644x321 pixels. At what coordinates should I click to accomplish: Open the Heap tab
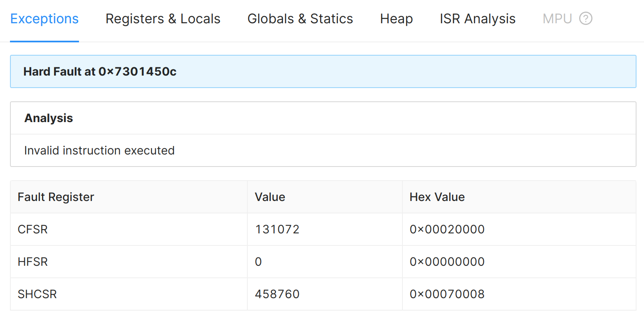[396, 18]
